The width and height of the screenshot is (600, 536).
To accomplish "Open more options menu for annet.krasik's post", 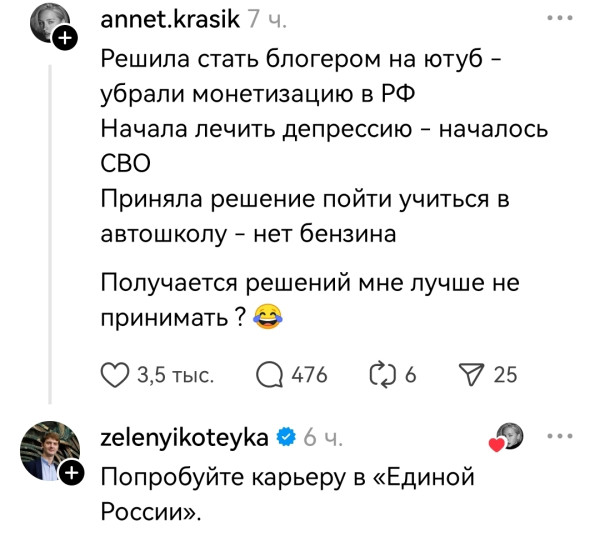I will click(559, 18).
